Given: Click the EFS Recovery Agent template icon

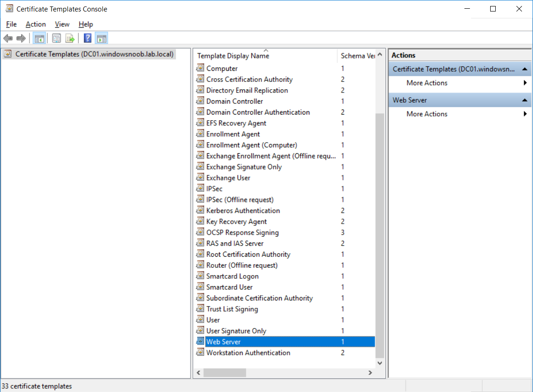Looking at the screenshot, I should point(200,123).
